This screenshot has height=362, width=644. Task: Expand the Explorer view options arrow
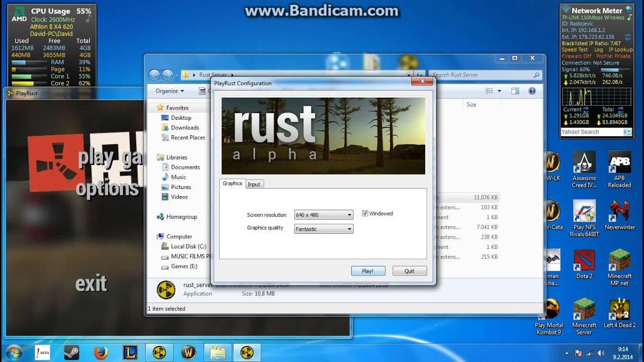coord(499,91)
